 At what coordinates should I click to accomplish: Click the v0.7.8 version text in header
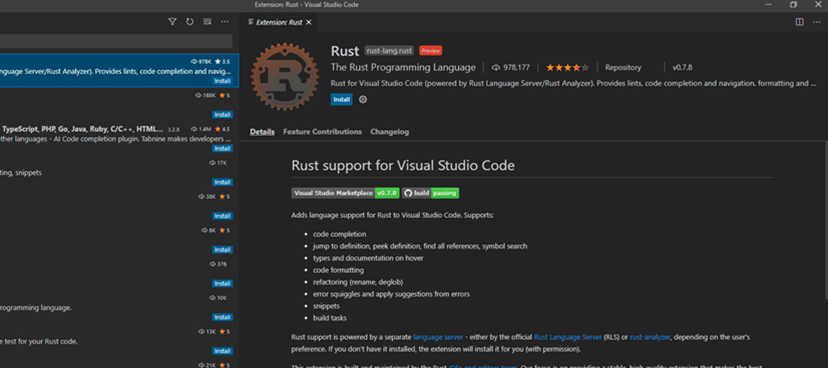click(x=682, y=68)
